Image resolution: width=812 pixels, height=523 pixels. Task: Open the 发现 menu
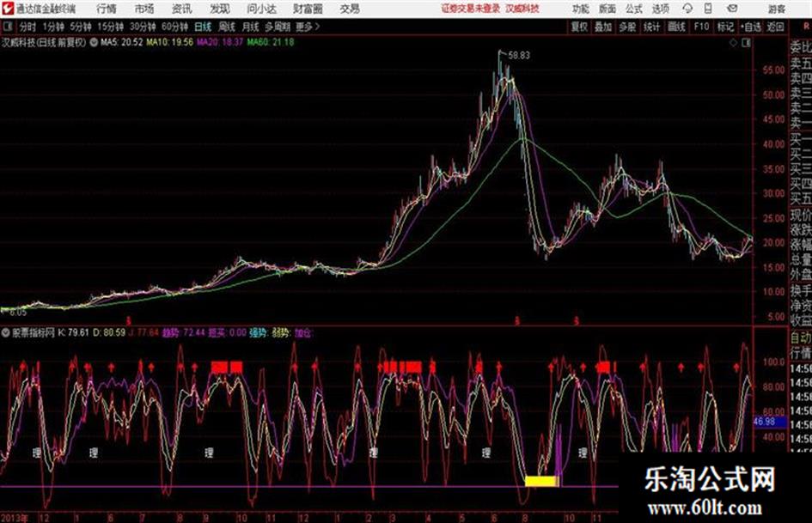coord(220,9)
